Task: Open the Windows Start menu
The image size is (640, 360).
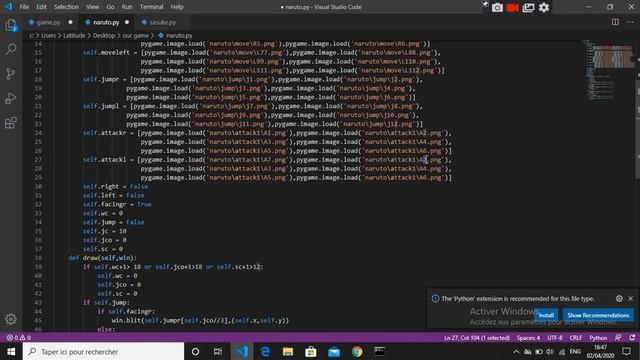Action: (x=11, y=351)
